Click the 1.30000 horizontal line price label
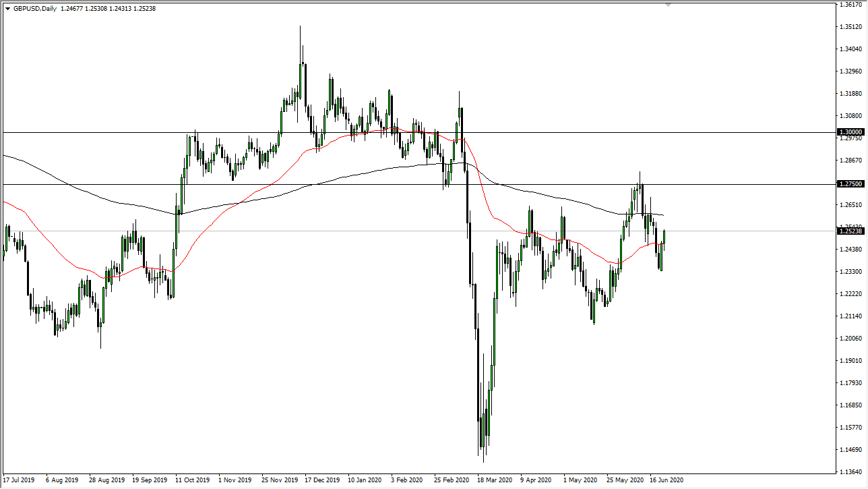This screenshot has height=489, width=868. click(x=850, y=132)
